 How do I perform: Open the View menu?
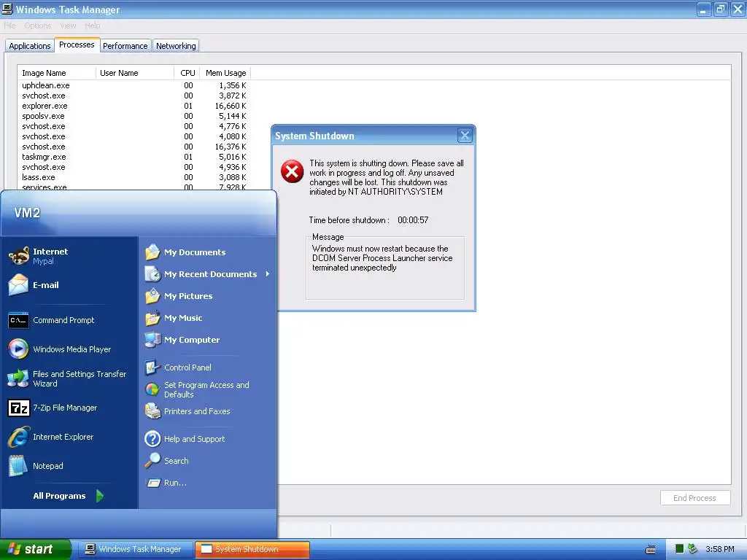click(x=68, y=26)
